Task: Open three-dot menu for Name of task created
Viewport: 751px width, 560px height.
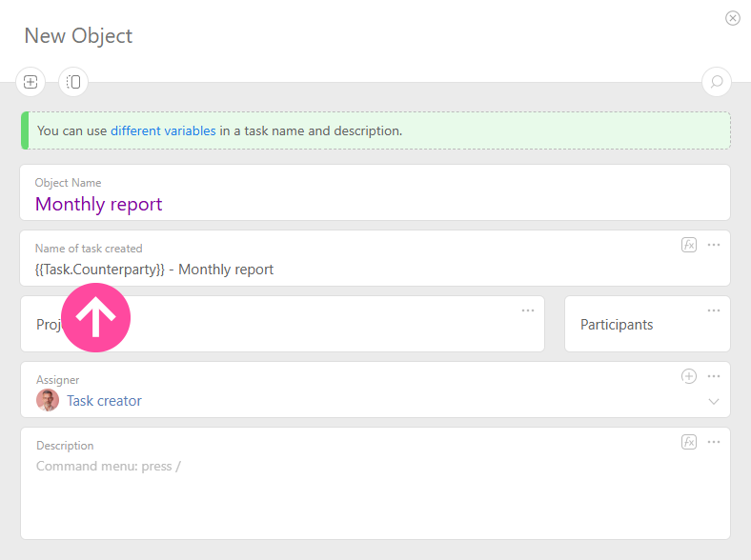Action: (x=714, y=245)
